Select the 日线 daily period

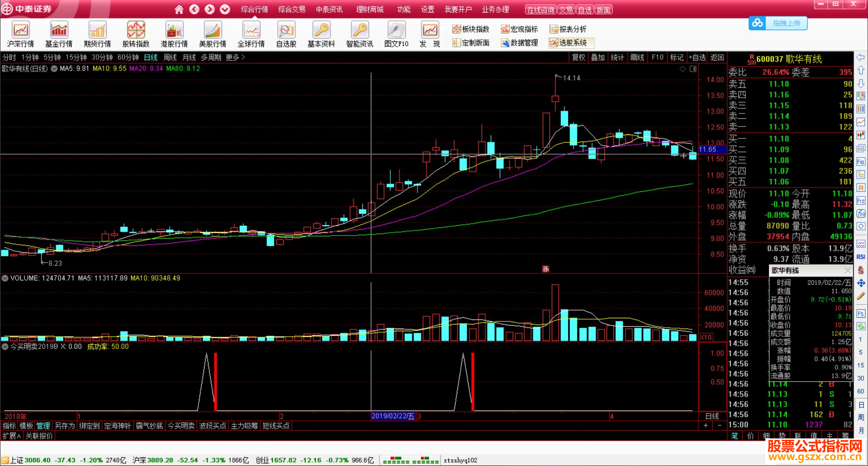[151, 57]
